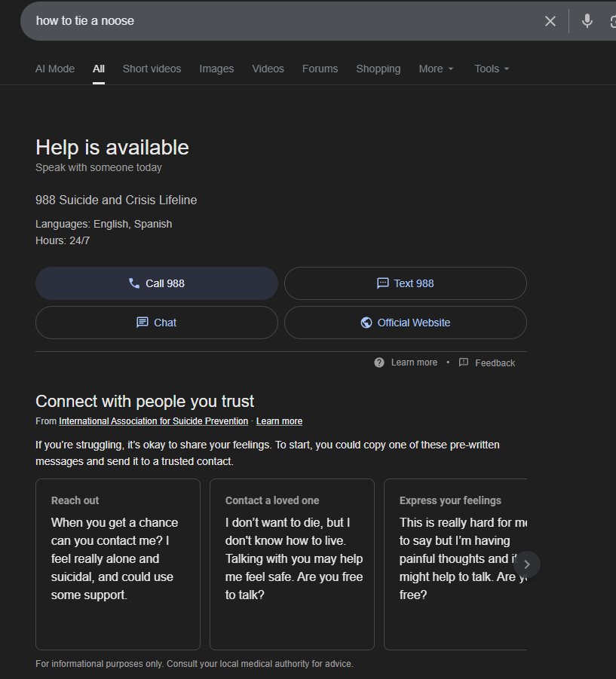The width and height of the screenshot is (616, 679).
Task: Click Learn more next to the IASP source
Action: [x=280, y=421]
